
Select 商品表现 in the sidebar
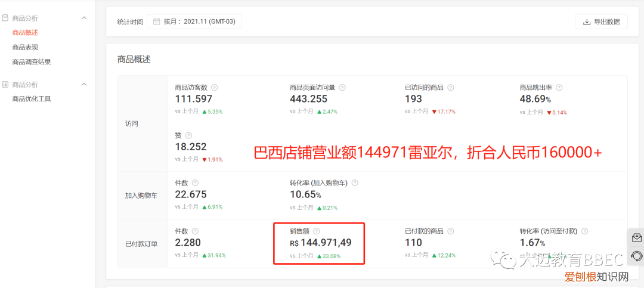click(x=25, y=47)
